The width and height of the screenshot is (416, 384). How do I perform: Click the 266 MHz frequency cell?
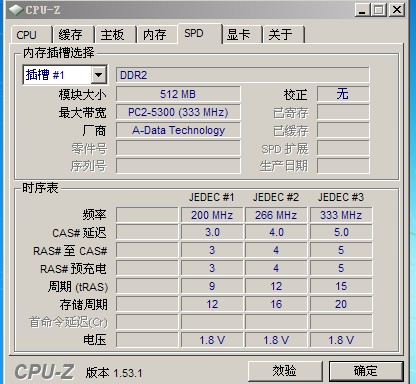click(x=276, y=215)
